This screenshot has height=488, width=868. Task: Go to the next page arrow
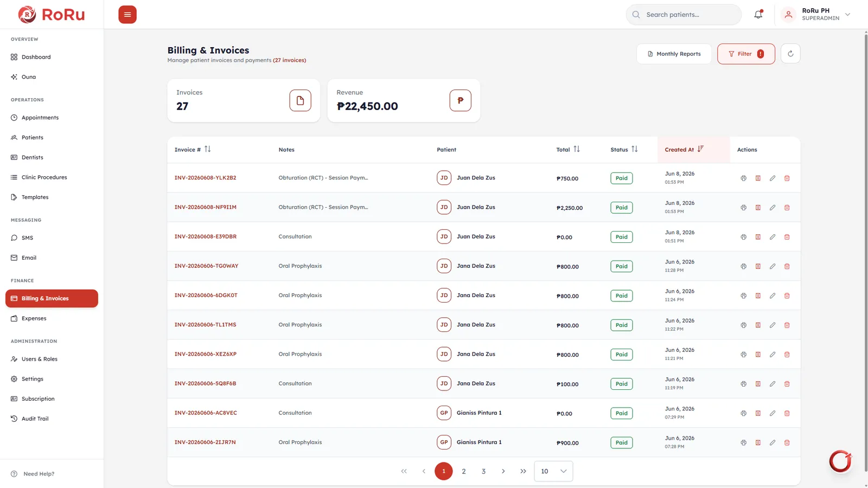[503, 471]
